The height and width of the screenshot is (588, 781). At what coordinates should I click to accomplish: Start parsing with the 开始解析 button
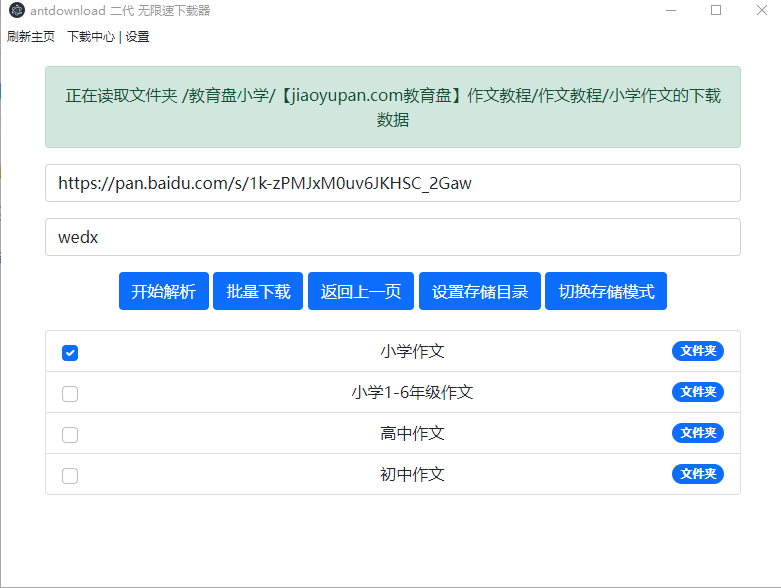point(163,291)
